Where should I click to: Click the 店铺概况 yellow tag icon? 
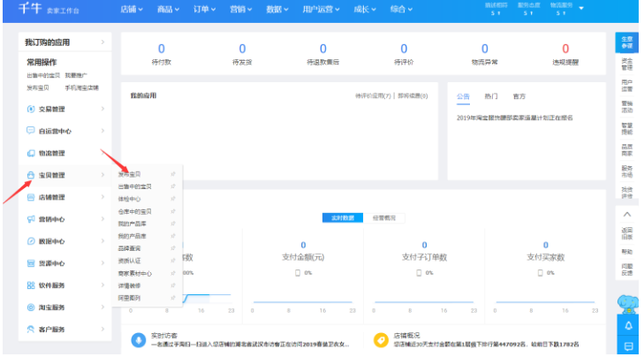coord(381,340)
